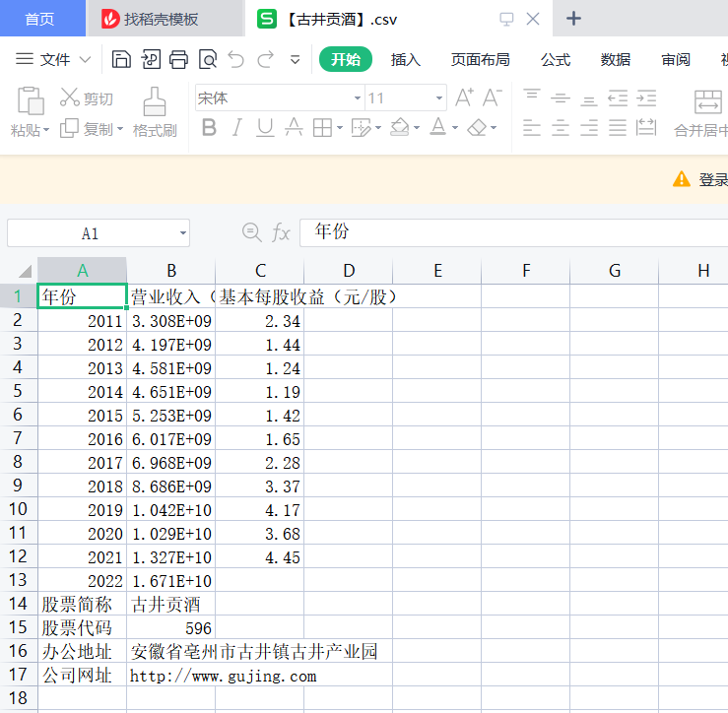
Task: Click the Undo arrow
Action: pos(236,59)
